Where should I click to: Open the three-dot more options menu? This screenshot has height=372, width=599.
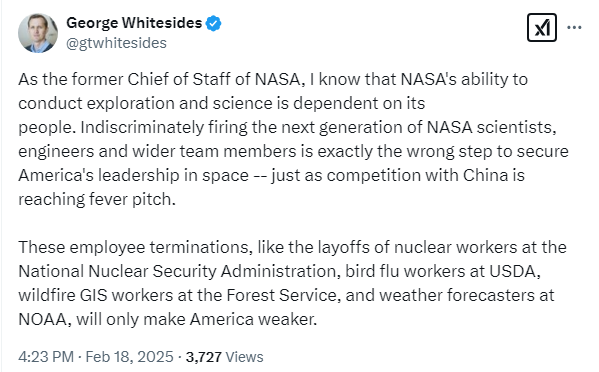pyautogui.click(x=574, y=27)
